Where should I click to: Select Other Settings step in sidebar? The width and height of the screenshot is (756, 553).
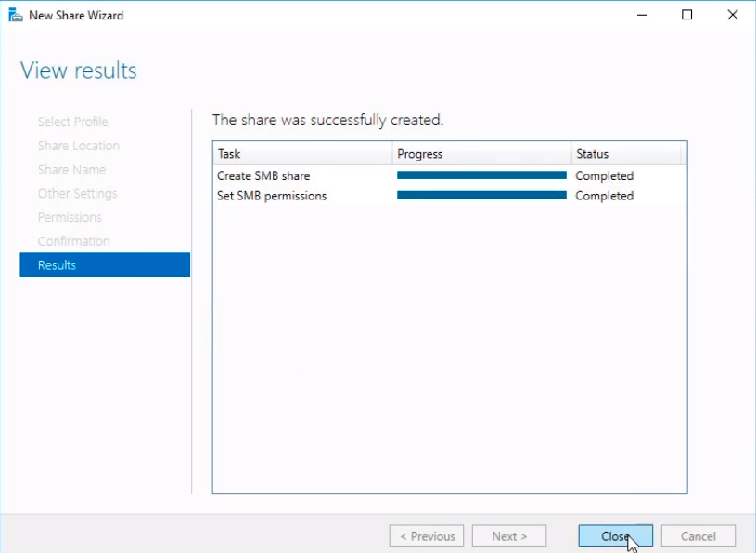(x=78, y=193)
